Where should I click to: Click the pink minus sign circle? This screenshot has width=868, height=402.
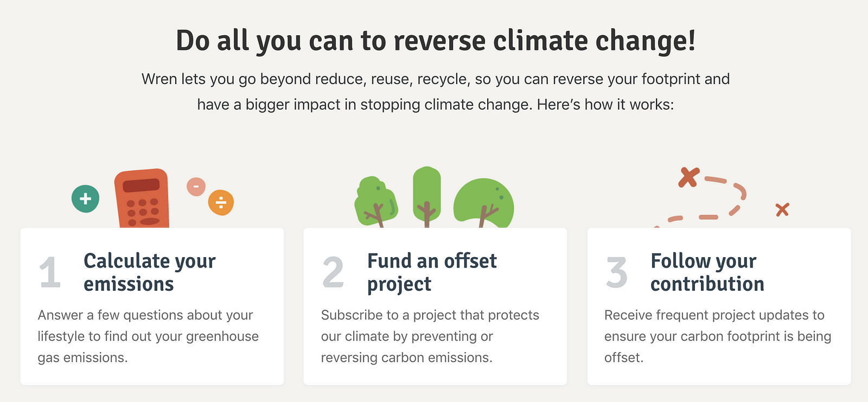pos(196,187)
